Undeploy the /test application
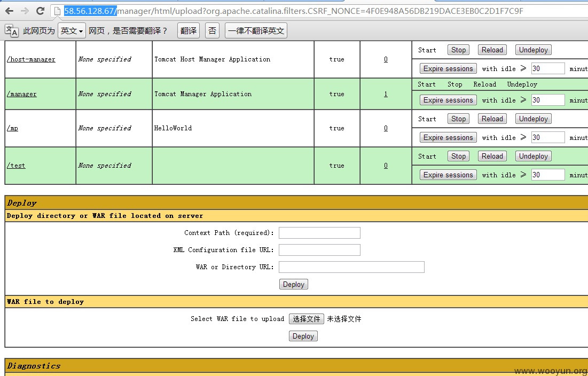The height and width of the screenshot is (376, 588). click(x=533, y=156)
